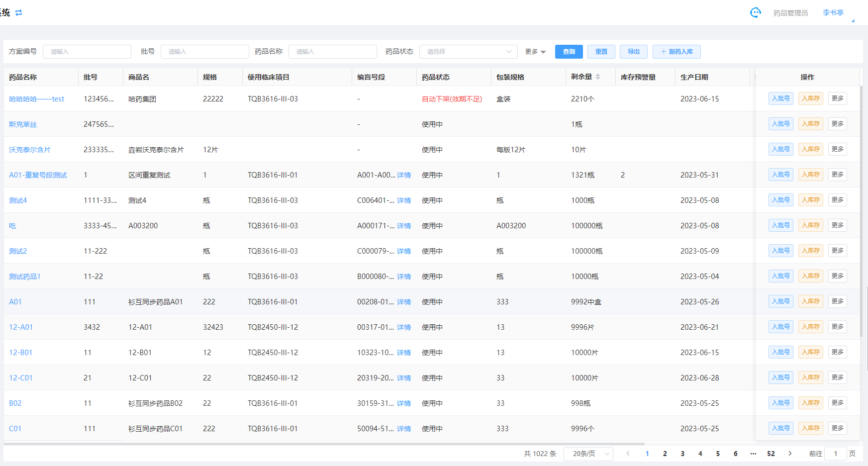Click the 导出 button
This screenshot has width=868, height=466.
(634, 52)
